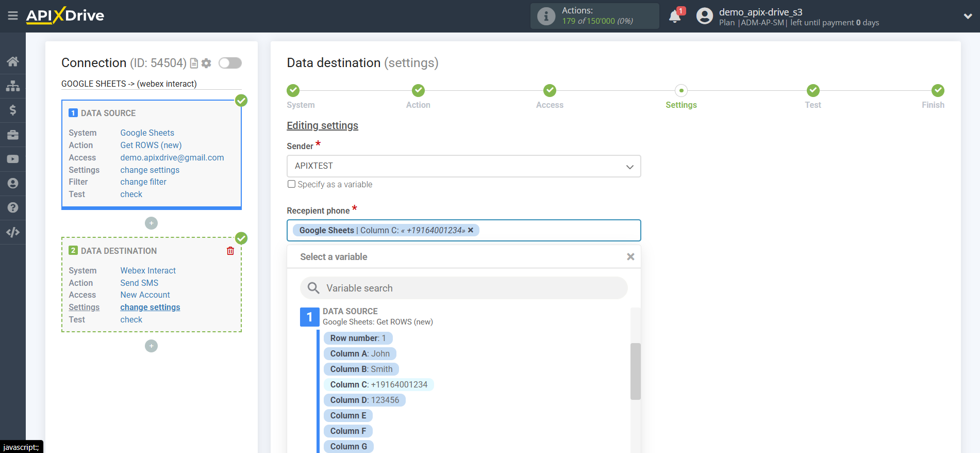The width and height of the screenshot is (980, 453).
Task: Delete the Data Destination block
Action: [230, 251]
